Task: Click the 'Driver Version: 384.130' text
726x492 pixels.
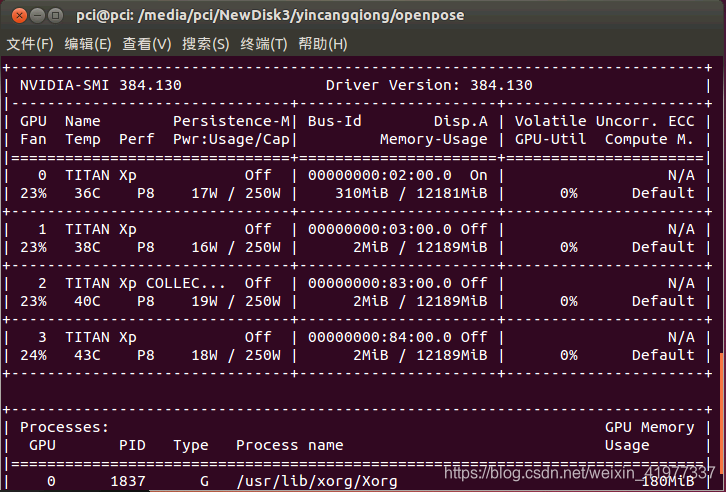Action: click(429, 85)
